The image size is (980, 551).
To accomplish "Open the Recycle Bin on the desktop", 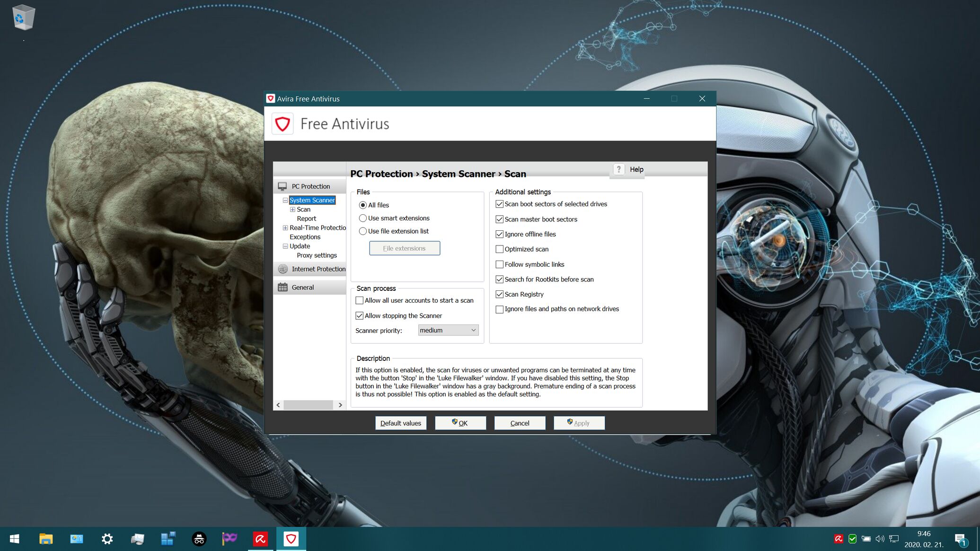I will pos(23,17).
